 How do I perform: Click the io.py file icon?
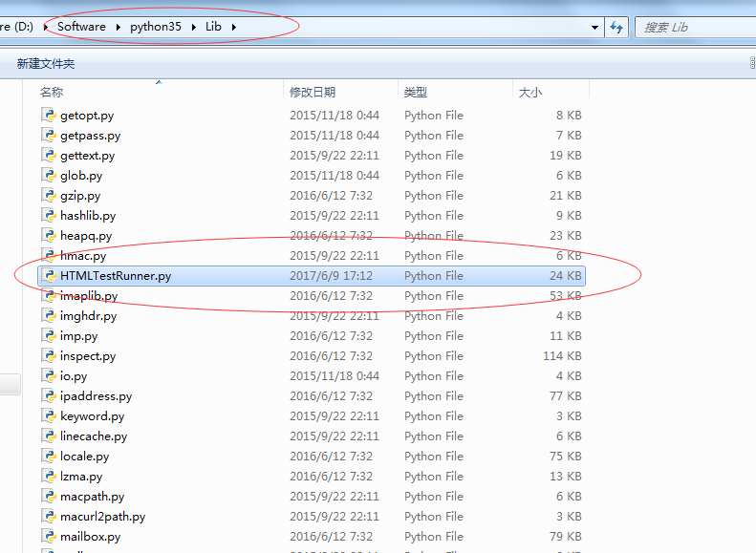click(49, 375)
